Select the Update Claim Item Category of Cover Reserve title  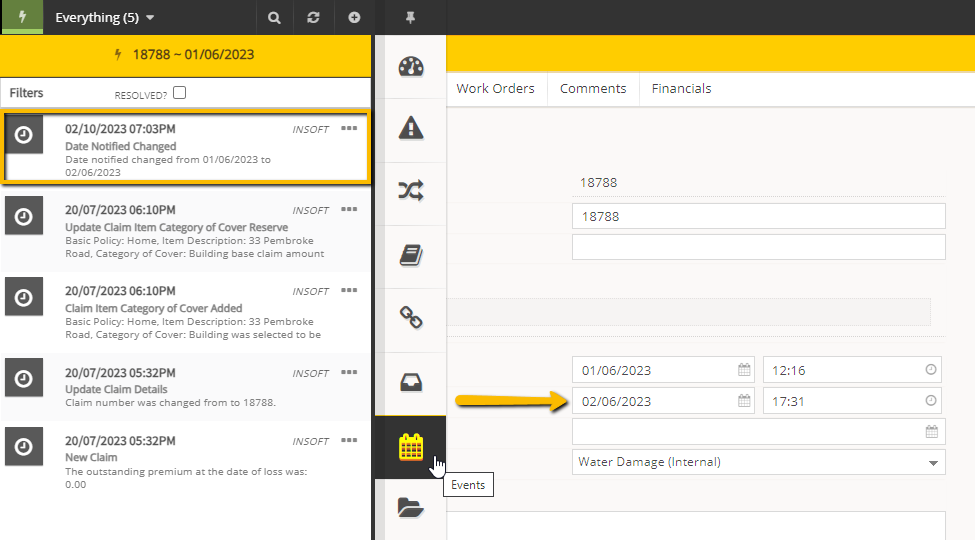pos(177,227)
